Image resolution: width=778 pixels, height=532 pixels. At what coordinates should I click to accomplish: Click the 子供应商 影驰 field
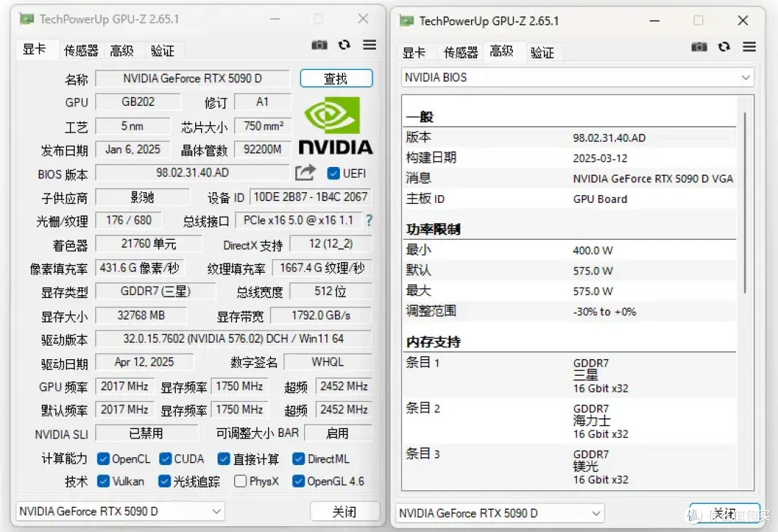click(143, 197)
